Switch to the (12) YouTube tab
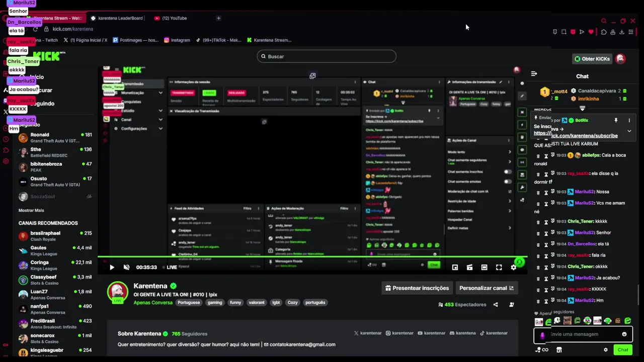 point(171,18)
